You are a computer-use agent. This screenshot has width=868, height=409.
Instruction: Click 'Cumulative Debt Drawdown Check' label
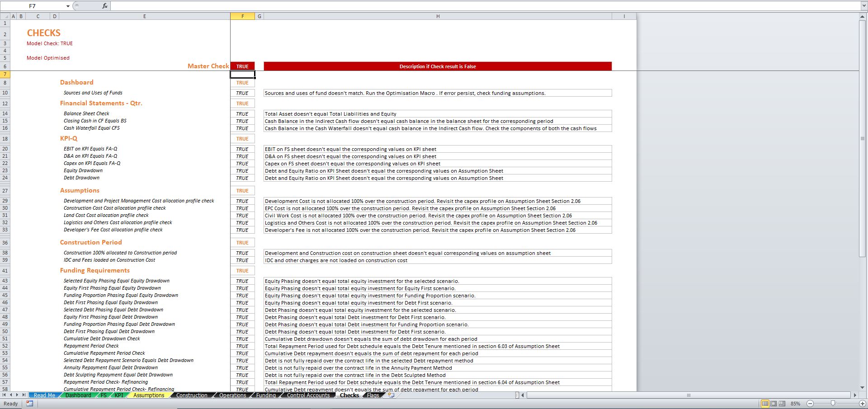pos(102,338)
